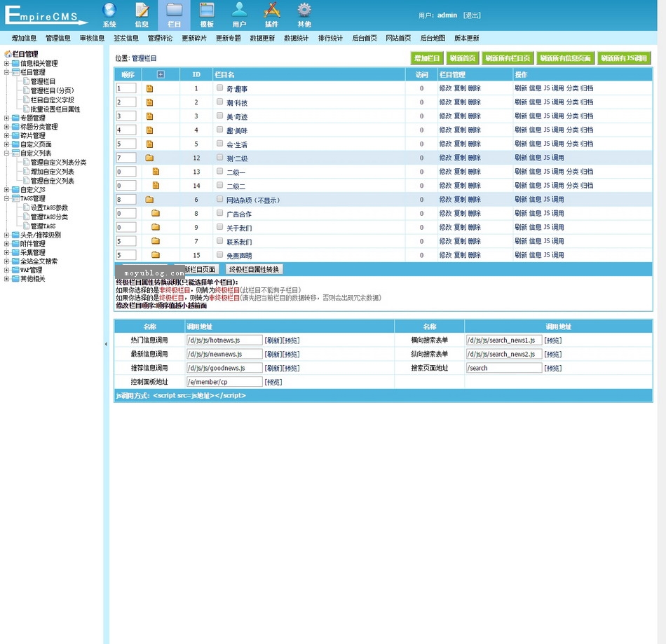
Task: Click the /d/js/js/hotnews.js address field
Action: click(224, 340)
